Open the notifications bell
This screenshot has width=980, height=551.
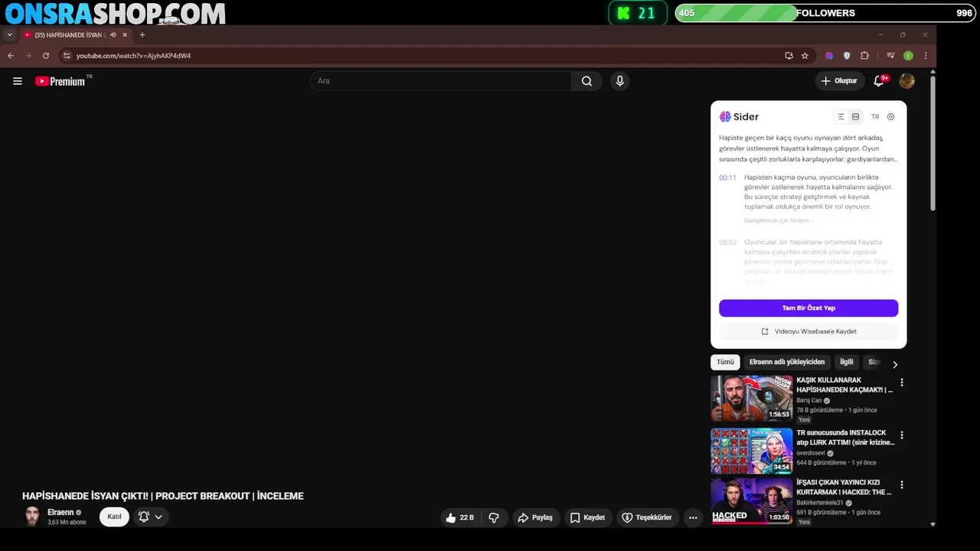(x=880, y=80)
